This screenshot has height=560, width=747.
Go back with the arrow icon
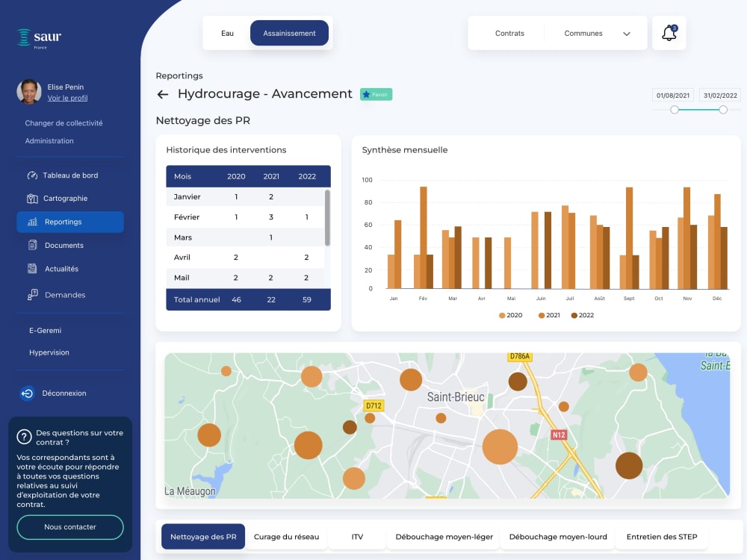tap(162, 94)
